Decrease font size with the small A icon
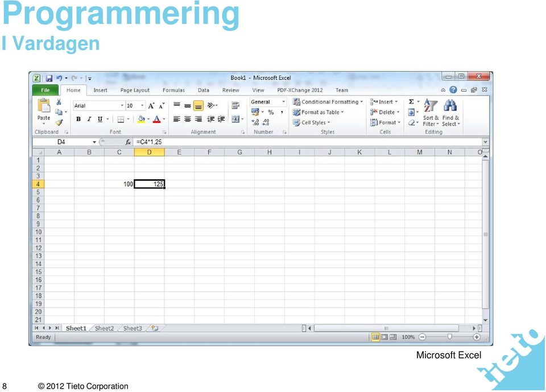The height and width of the screenshot is (392, 546). point(162,106)
